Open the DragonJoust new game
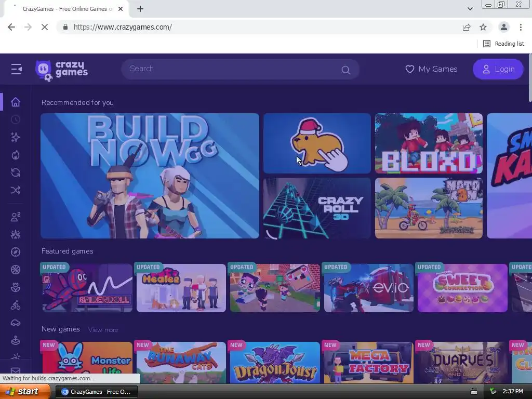 pyautogui.click(x=274, y=362)
